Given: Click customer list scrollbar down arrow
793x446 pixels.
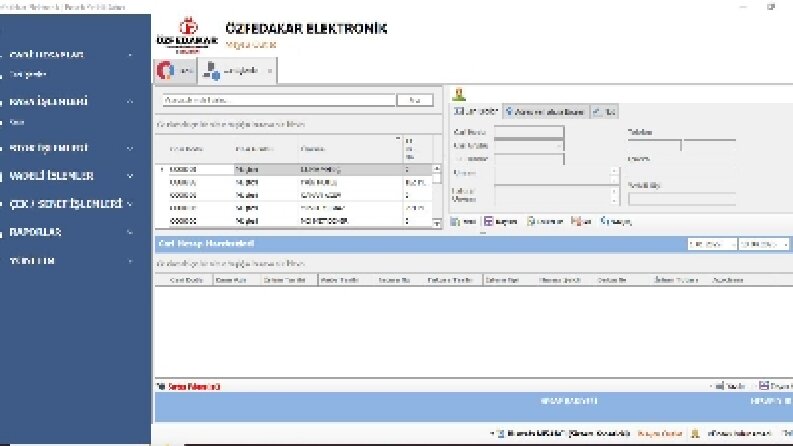Looking at the screenshot, I should click(436, 222).
